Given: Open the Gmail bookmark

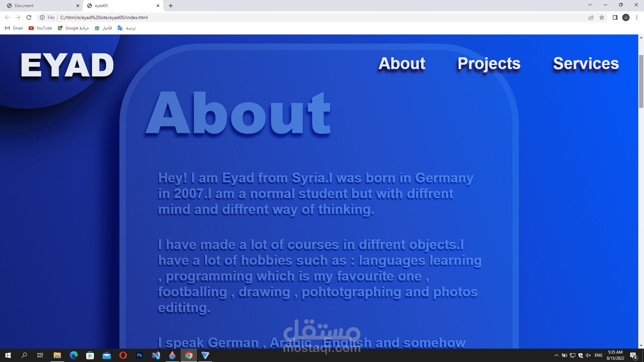Looking at the screenshot, I should tap(14, 28).
